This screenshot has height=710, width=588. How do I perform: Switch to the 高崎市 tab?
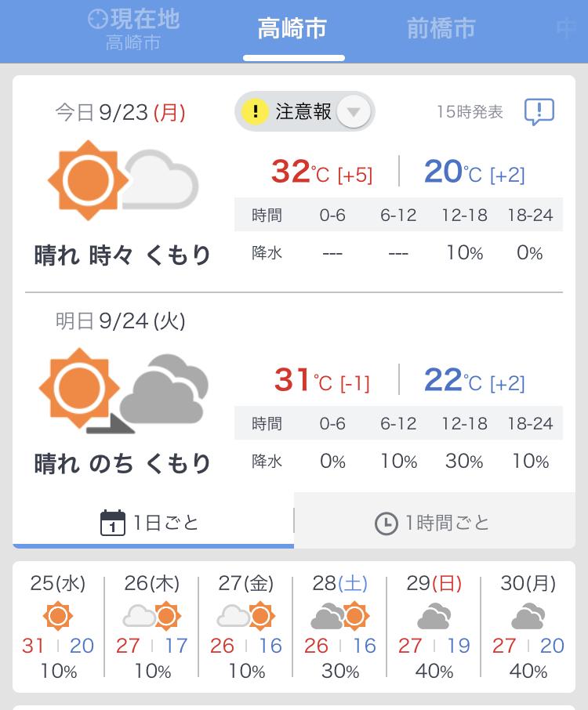[293, 30]
